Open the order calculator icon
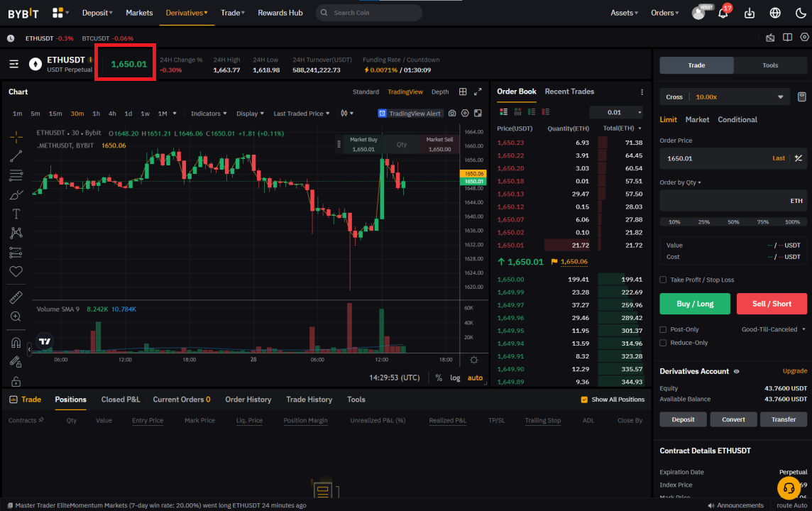Image resolution: width=812 pixels, height=511 pixels. tap(801, 97)
